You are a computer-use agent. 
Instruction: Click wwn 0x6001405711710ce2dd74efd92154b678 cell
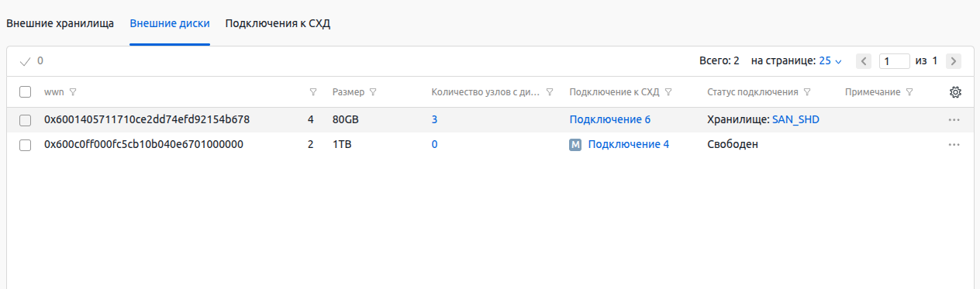click(x=147, y=120)
